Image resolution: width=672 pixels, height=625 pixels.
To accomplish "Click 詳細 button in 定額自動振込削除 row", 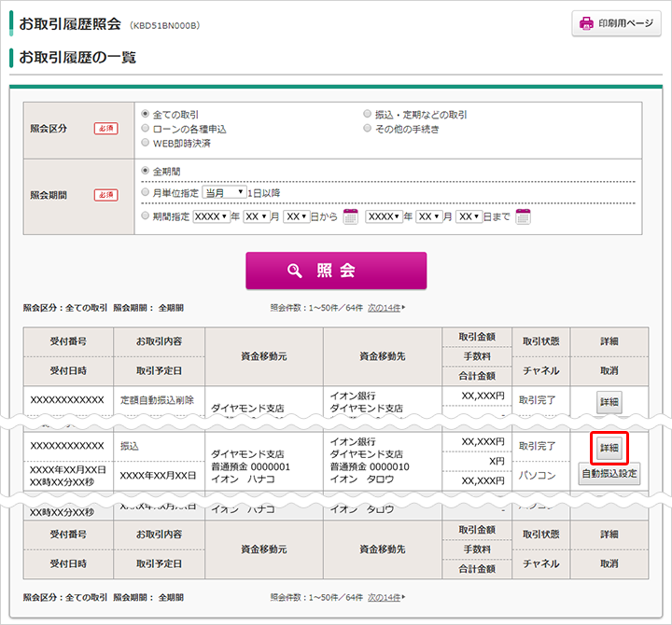I will tap(609, 402).
